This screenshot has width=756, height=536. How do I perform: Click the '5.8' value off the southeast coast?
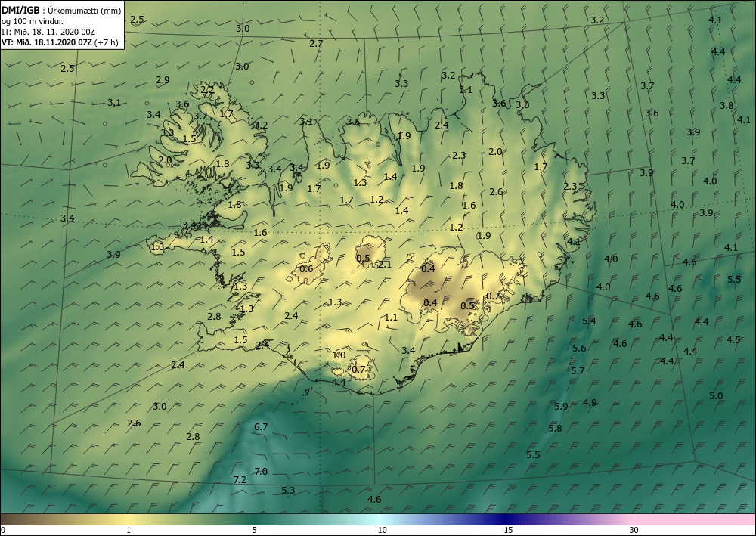pos(555,428)
